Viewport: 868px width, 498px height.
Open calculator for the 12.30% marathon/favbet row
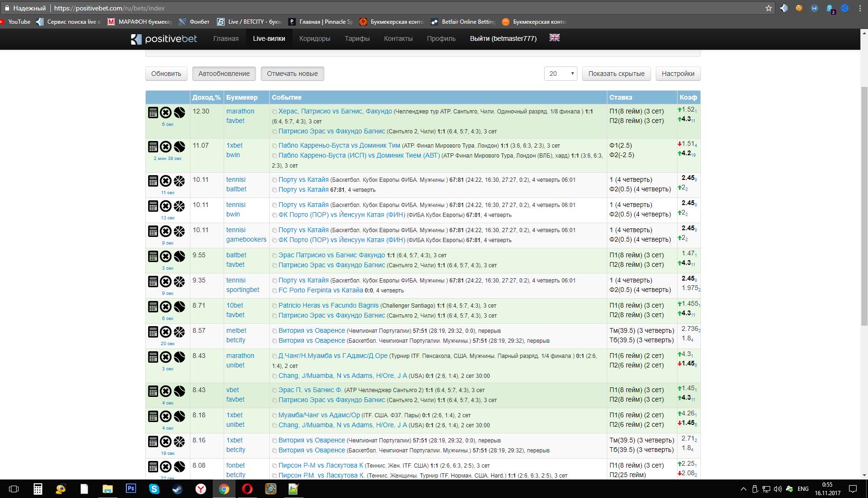153,113
